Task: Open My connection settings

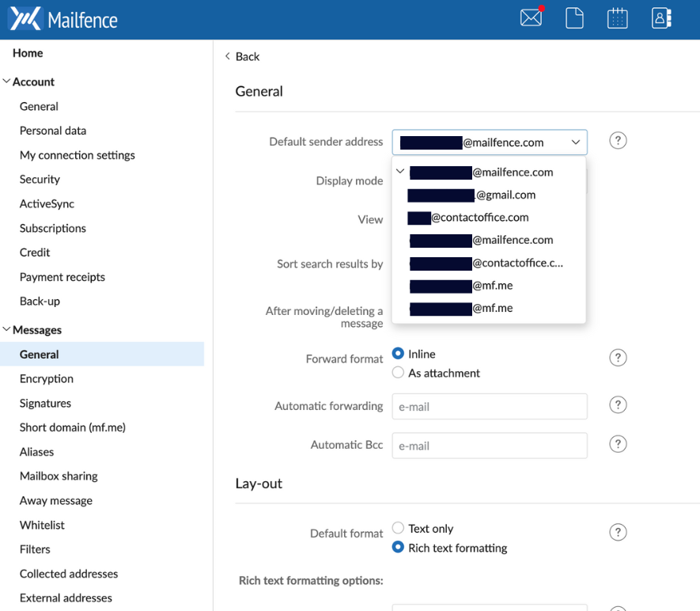Action: pos(78,155)
